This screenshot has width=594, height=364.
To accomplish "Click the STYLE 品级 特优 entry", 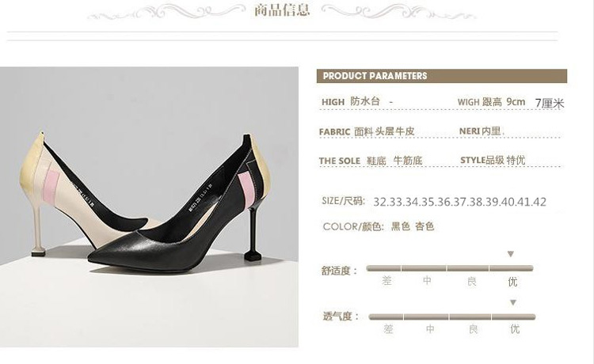I will (x=493, y=160).
